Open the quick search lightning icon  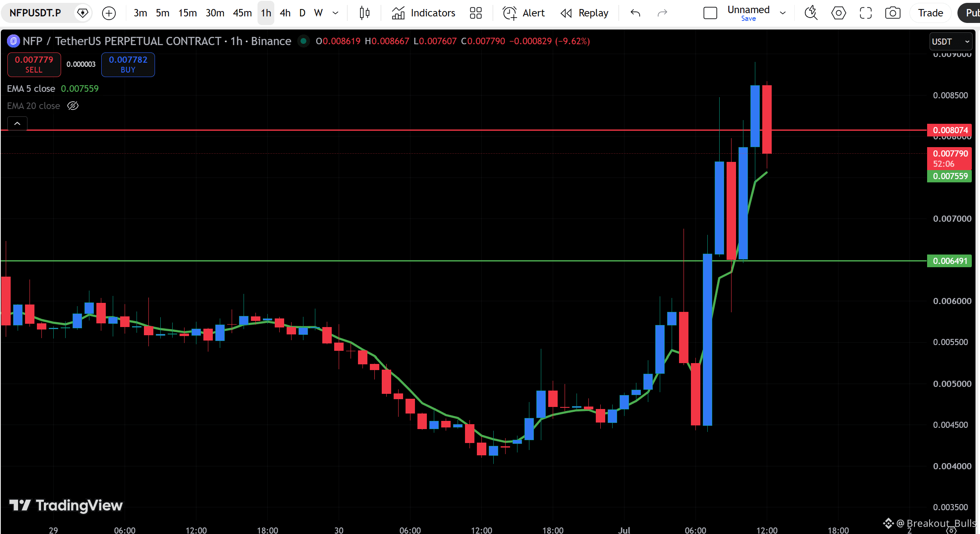point(811,13)
